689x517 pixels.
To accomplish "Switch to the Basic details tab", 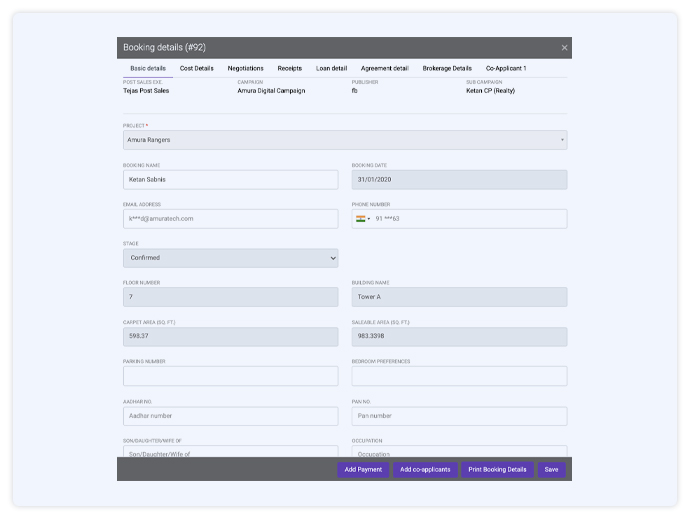I will coord(148,69).
